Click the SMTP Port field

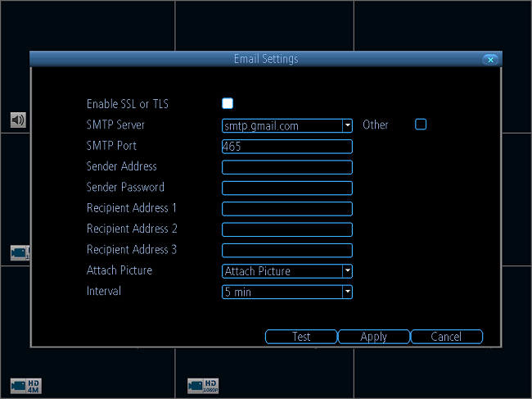[x=287, y=147]
